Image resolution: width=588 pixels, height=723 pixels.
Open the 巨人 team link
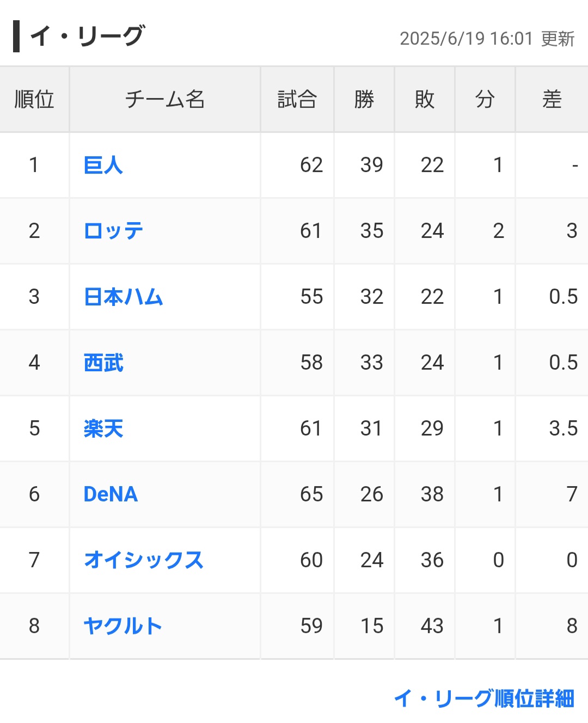(103, 165)
